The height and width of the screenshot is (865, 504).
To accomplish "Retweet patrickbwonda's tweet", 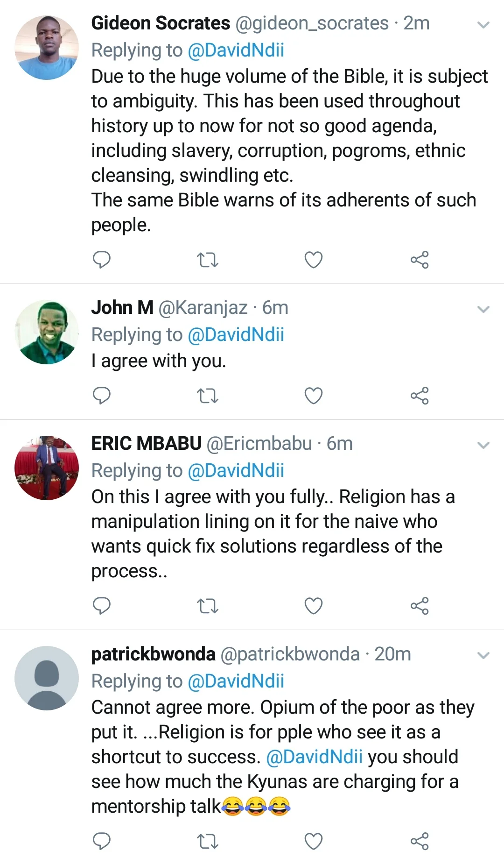I will tap(208, 841).
